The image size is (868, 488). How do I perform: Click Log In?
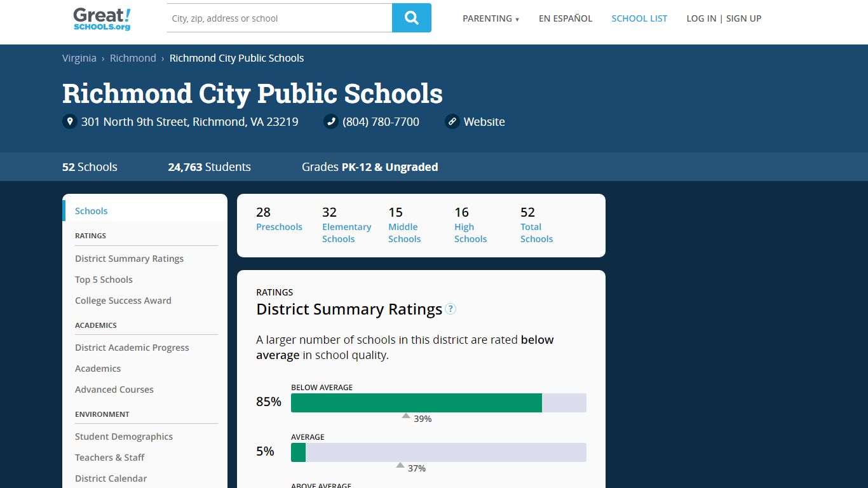coord(701,18)
